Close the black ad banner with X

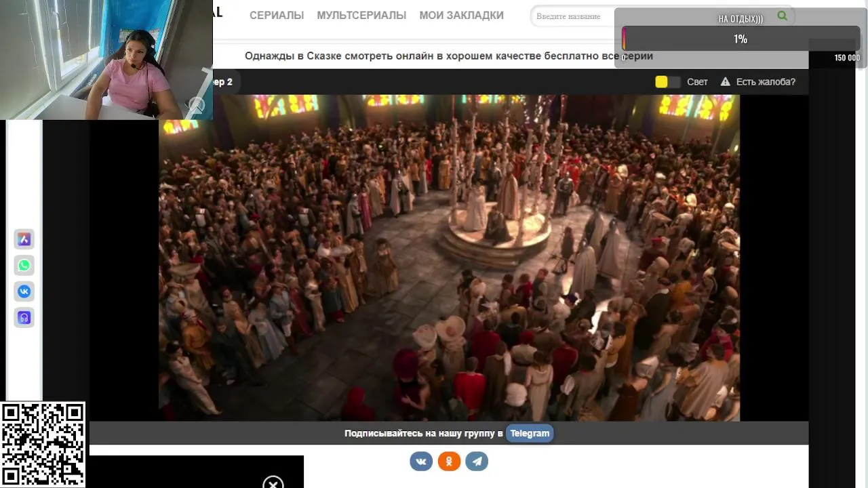click(273, 483)
